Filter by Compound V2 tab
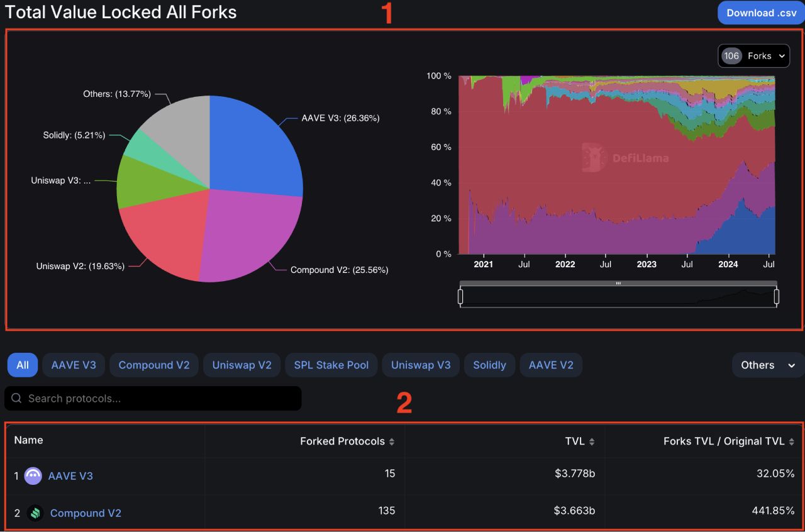The height and width of the screenshot is (532, 805). click(154, 365)
